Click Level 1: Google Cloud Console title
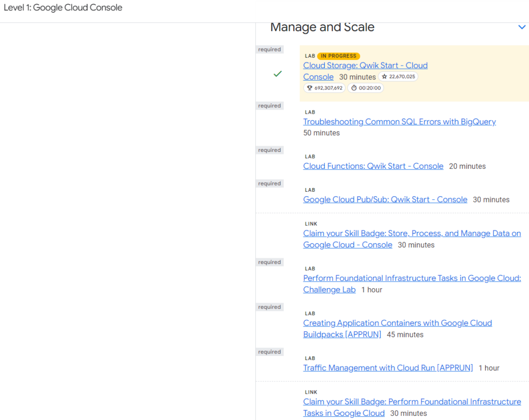 point(63,7)
